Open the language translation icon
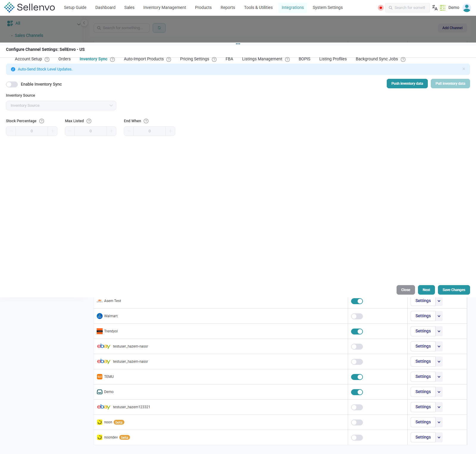 (435, 8)
